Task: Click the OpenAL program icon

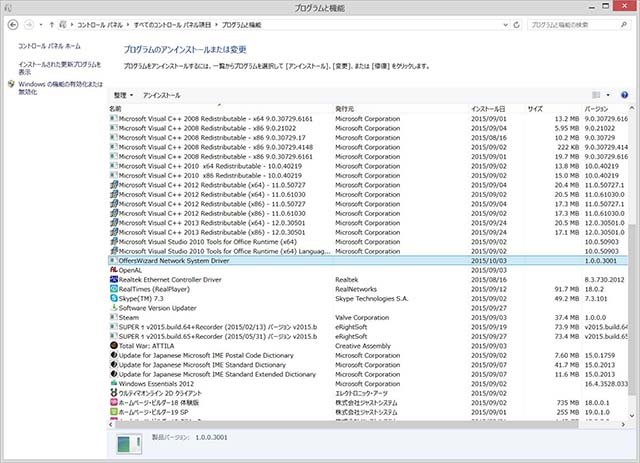Action: [x=114, y=270]
